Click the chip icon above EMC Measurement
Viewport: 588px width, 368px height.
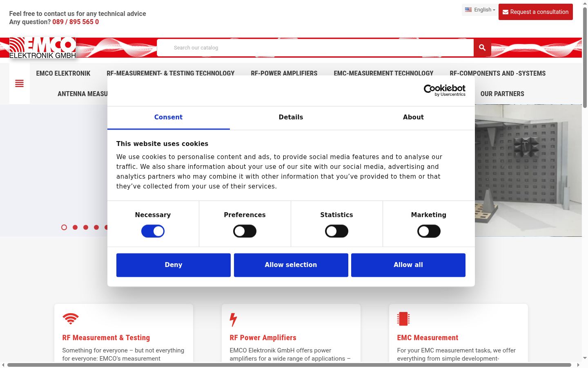[x=403, y=319]
